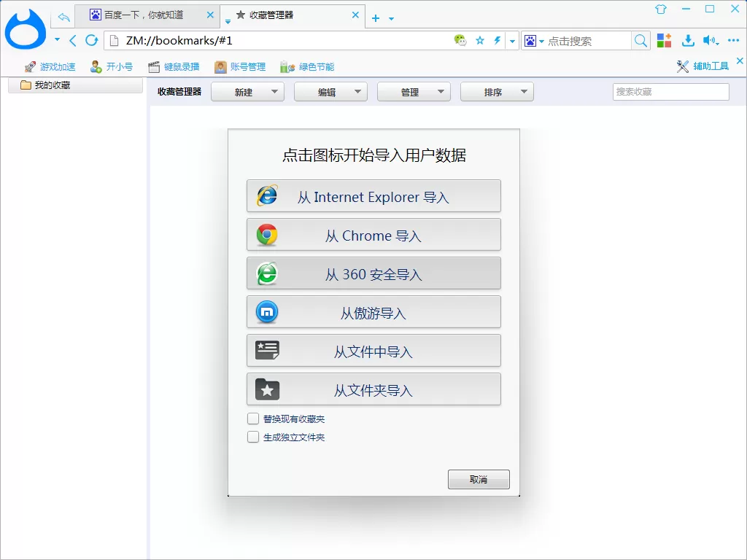Import from Internet Explorer

click(373, 195)
